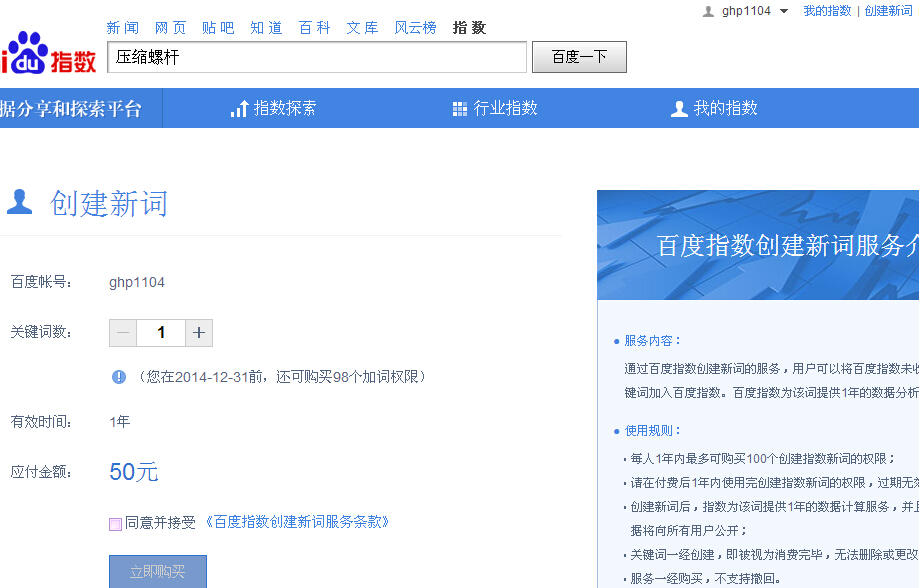Click the person icon for 我的指数

(679, 109)
